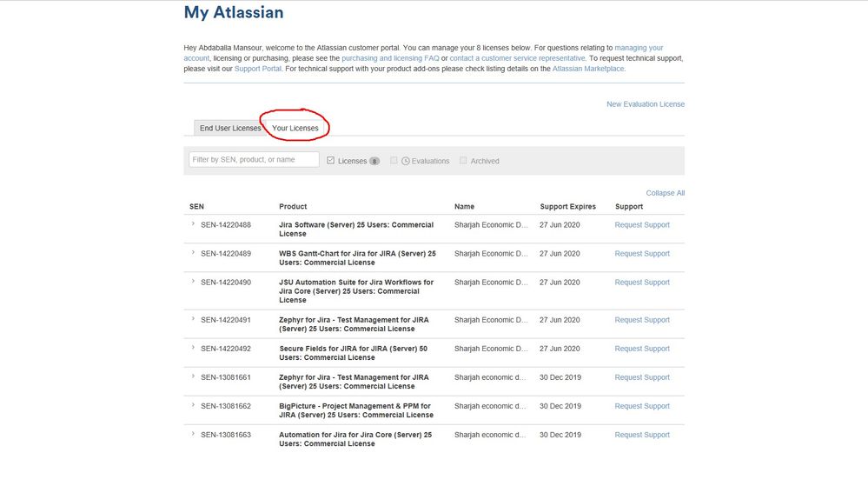Image resolution: width=868 pixels, height=486 pixels.
Task: Request Support for Jira Software license
Action: coord(642,225)
